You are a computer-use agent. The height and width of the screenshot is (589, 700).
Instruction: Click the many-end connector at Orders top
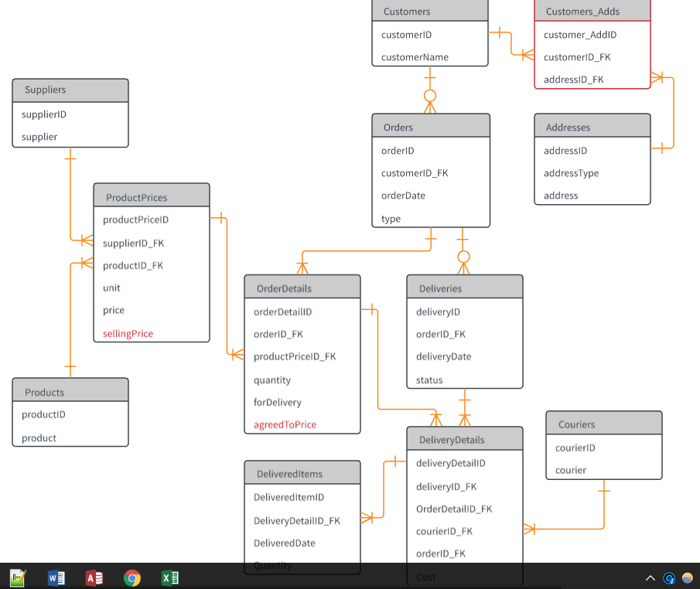click(430, 102)
